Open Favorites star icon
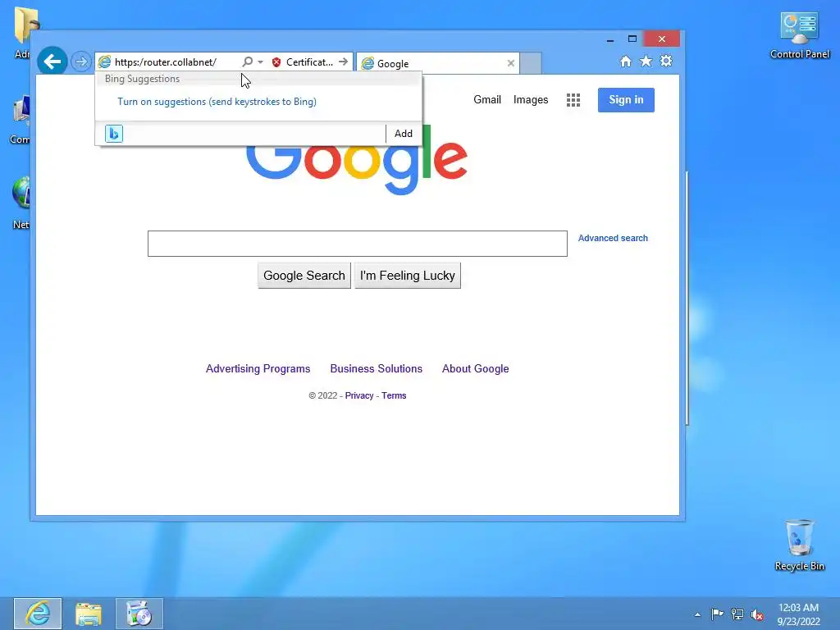This screenshot has height=630, width=840. click(x=646, y=61)
